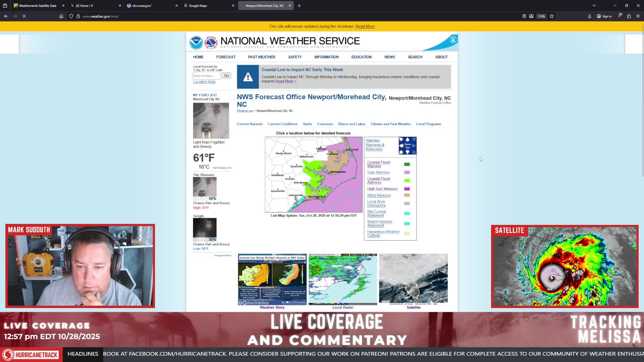This screenshot has width=644, height=362.
Task: Click the Go location search button
Action: click(226, 76)
